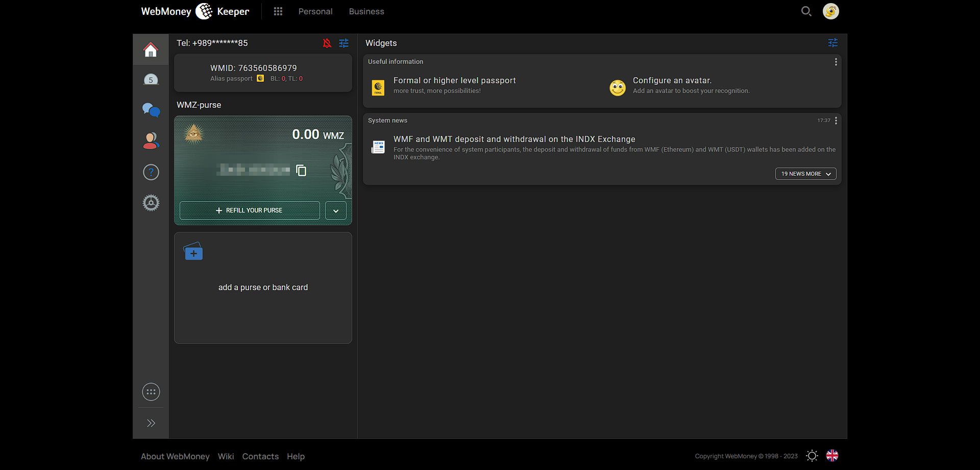The width and height of the screenshot is (980, 470).
Task: Open Wiki footer link
Action: [x=226, y=457]
